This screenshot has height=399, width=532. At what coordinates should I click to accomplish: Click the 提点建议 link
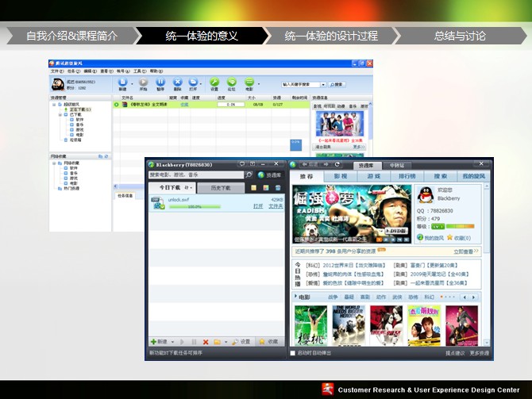(455, 353)
